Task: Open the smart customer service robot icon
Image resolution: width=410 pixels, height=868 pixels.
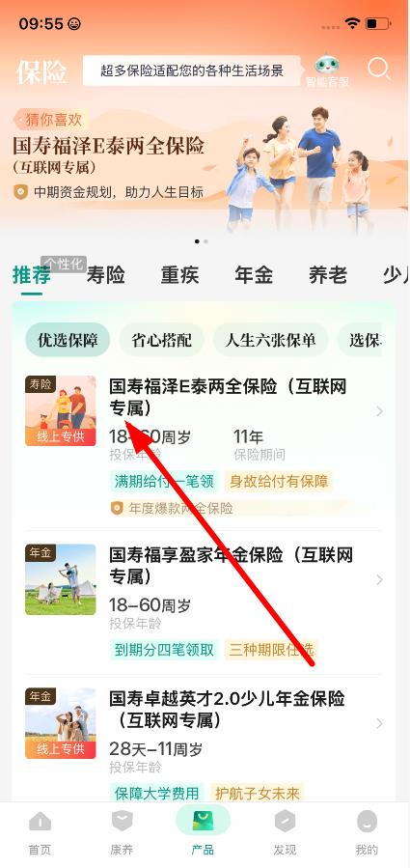Action: tap(327, 66)
